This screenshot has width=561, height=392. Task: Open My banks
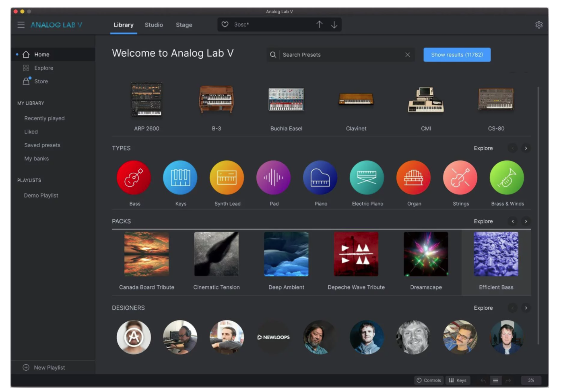click(x=36, y=159)
